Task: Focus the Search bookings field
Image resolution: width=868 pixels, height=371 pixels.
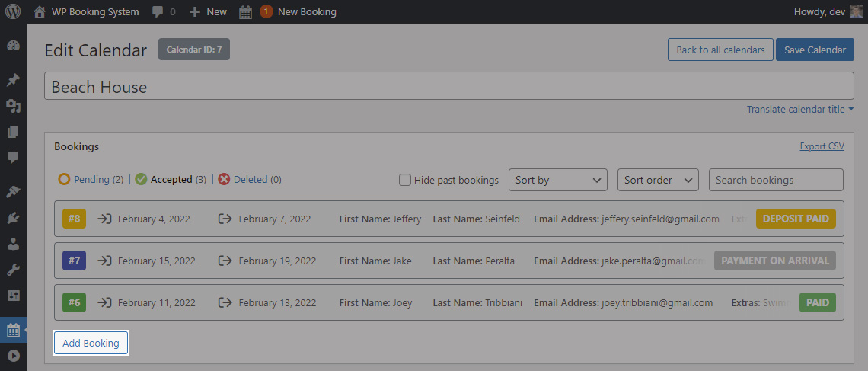Action: 776,180
